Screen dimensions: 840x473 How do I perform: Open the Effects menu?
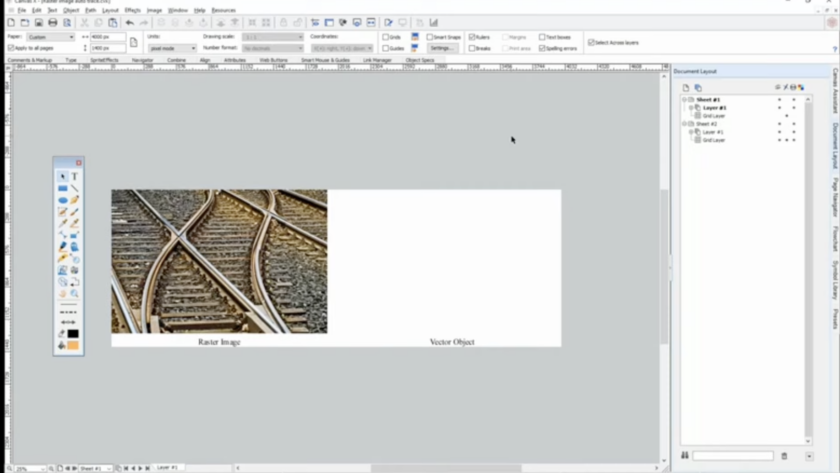132,10
